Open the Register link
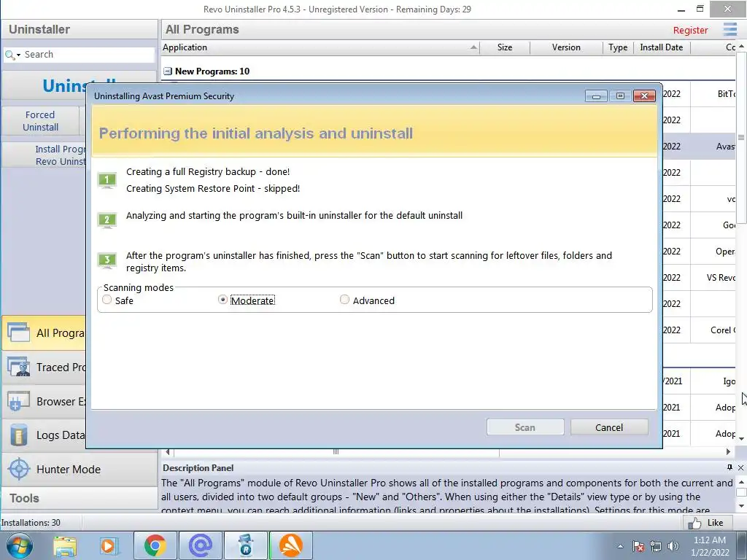The image size is (747, 560). (690, 30)
